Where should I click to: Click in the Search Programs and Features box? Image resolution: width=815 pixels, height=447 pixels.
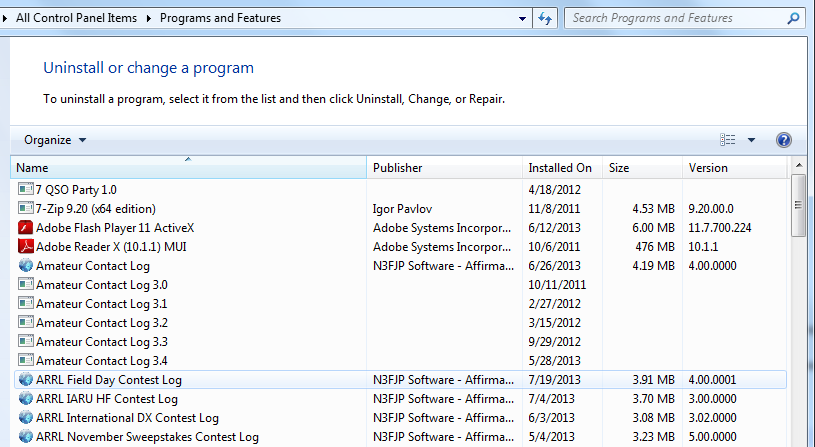(676, 18)
